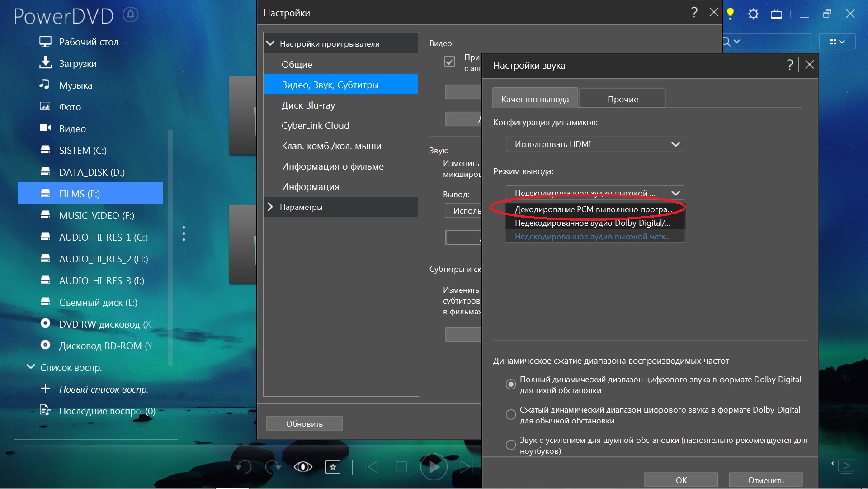Open CyberLink Cloud settings page
The height and width of the screenshot is (489, 868).
click(341, 125)
